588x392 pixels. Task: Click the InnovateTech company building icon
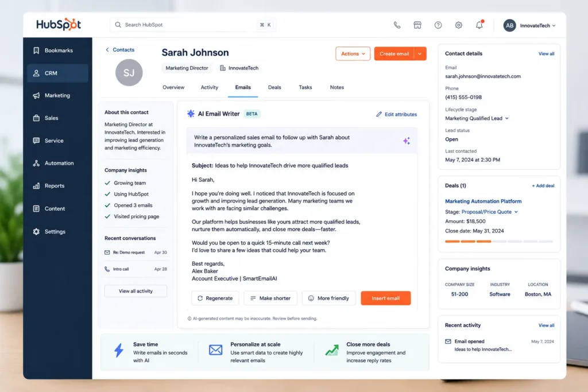[223, 68]
